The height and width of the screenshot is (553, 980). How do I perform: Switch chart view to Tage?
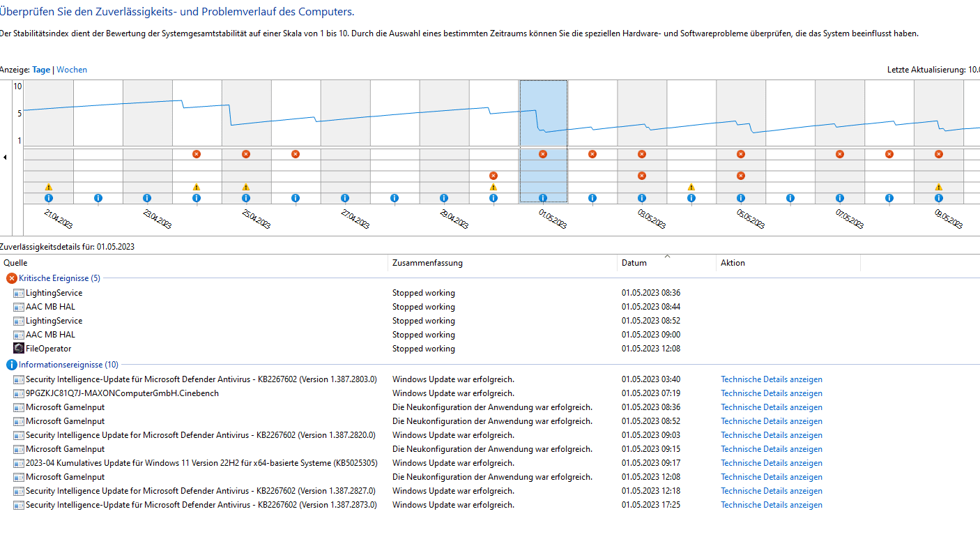click(x=41, y=70)
